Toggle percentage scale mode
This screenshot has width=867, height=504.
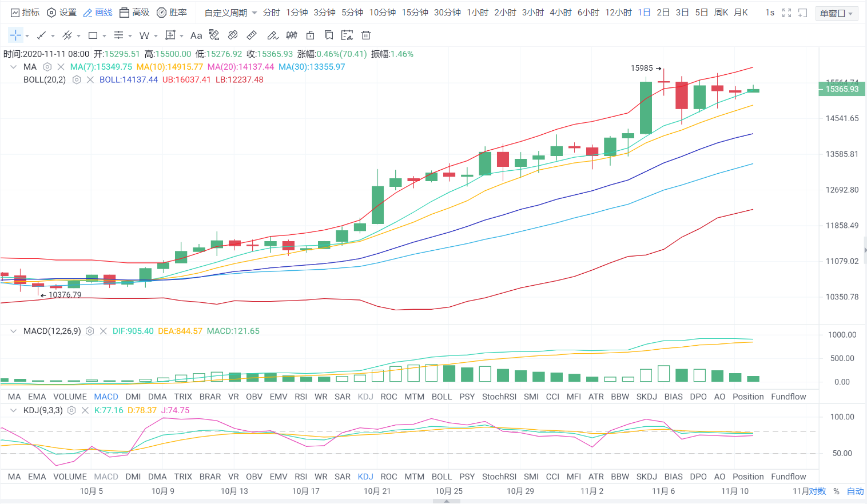pyautogui.click(x=836, y=491)
